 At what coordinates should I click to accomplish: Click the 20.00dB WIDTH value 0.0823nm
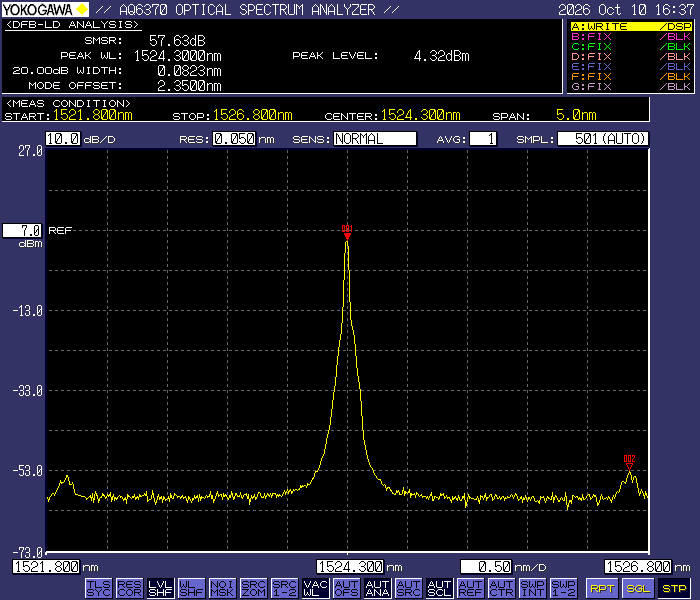(x=189, y=71)
